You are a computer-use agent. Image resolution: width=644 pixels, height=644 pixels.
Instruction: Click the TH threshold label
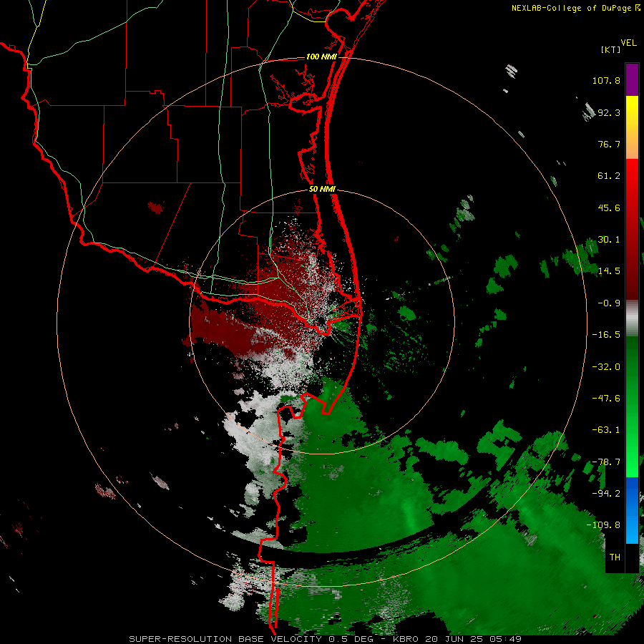[x=615, y=557]
